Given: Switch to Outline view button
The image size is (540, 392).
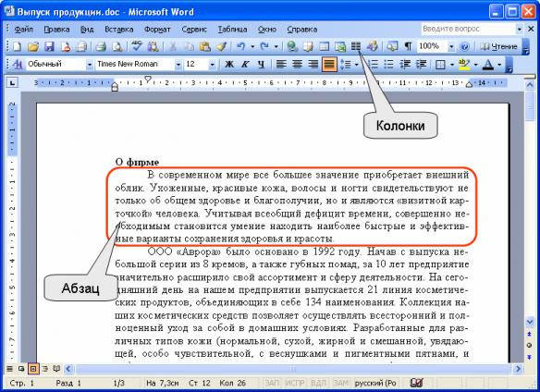Looking at the screenshot, I should click(45, 369).
